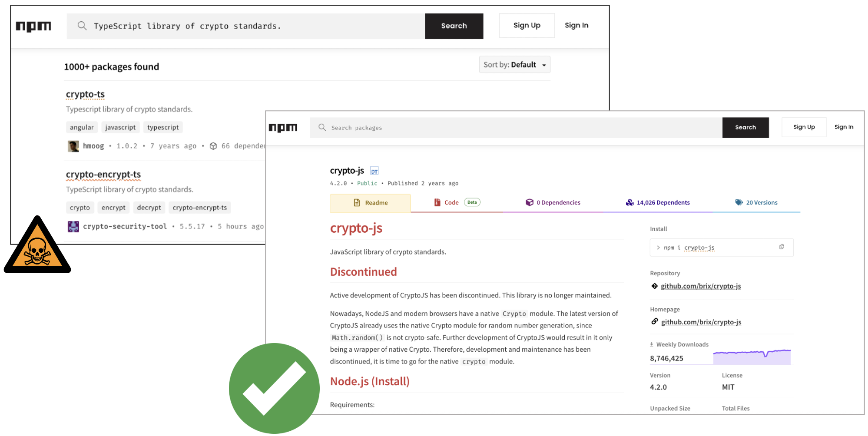The height and width of the screenshot is (436, 868).
Task: Click the weekly downloads sparkline chart
Action: 752,357
